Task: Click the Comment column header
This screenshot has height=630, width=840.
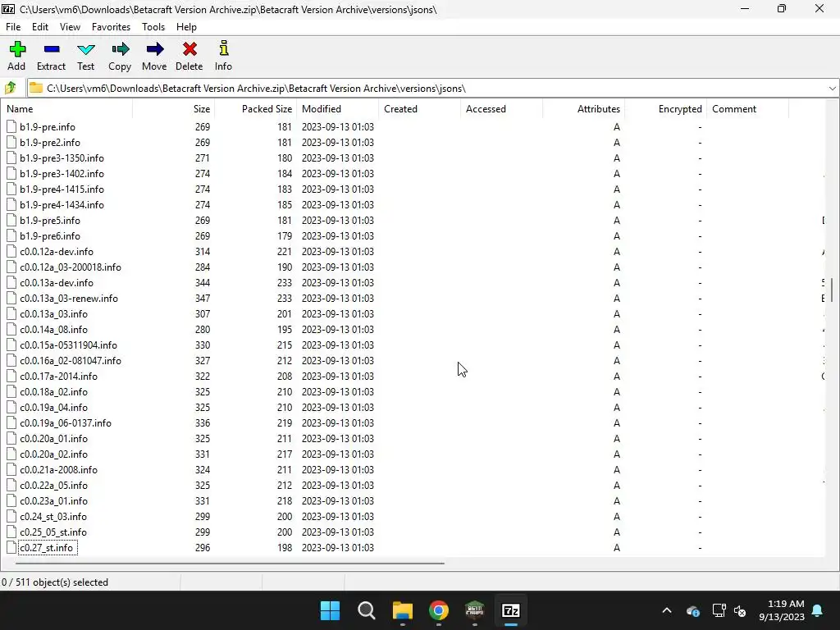Action: tap(748, 109)
